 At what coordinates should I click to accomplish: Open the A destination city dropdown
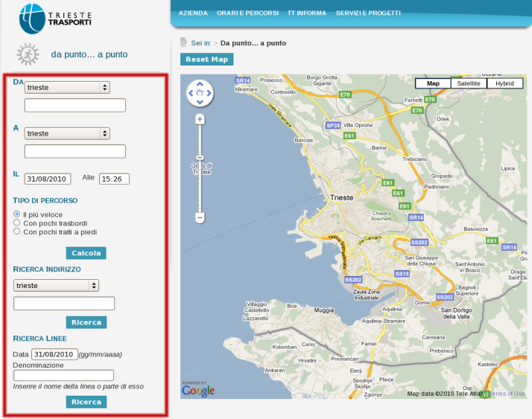click(67, 133)
